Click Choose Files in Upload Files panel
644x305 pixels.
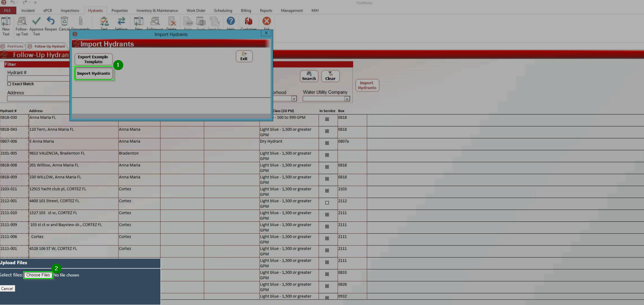38,275
